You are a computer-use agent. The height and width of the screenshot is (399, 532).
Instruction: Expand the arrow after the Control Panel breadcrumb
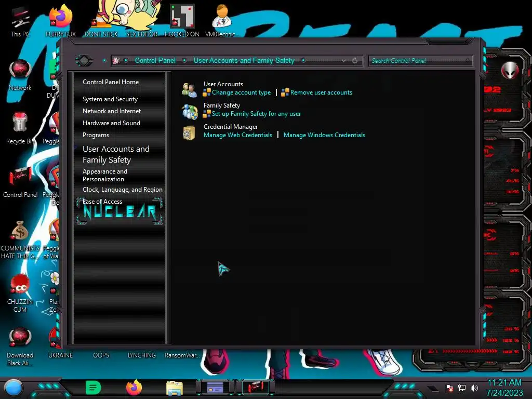click(x=184, y=60)
